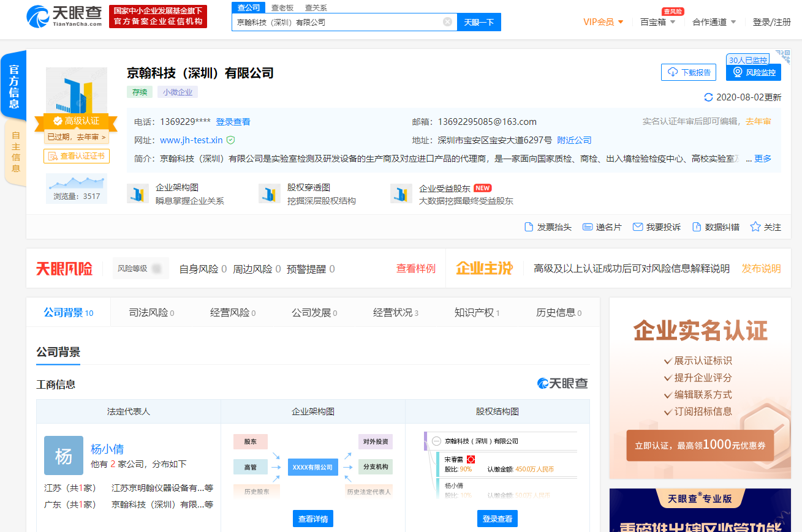The image size is (802, 532).
Task: Expand the 合作通道 dropdown
Action: pyautogui.click(x=714, y=22)
